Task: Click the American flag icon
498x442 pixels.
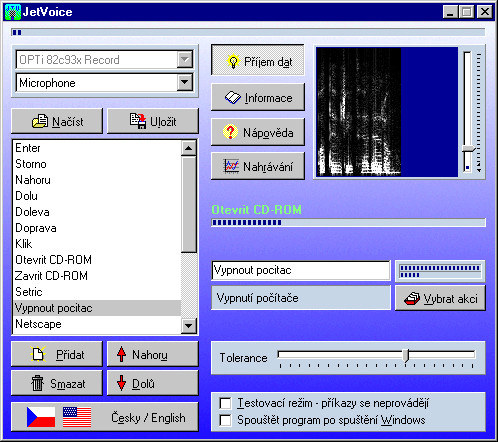Action: pyautogui.click(x=77, y=417)
